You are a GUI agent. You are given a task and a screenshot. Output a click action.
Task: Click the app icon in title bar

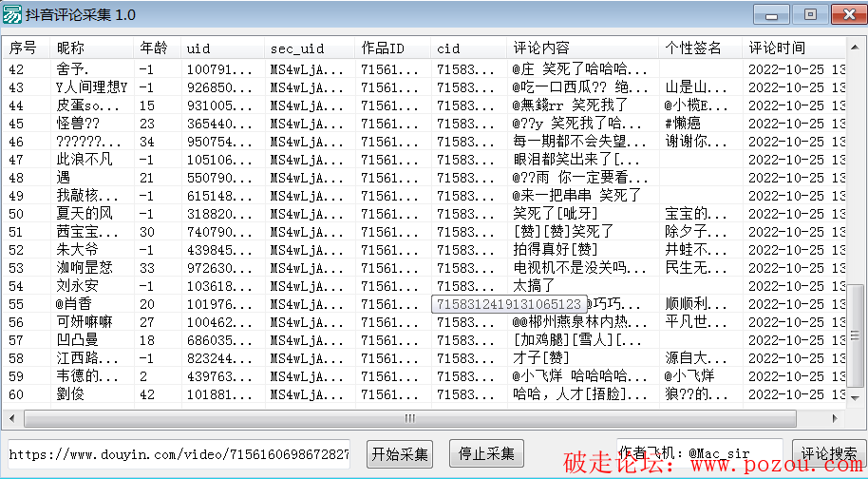(12, 14)
